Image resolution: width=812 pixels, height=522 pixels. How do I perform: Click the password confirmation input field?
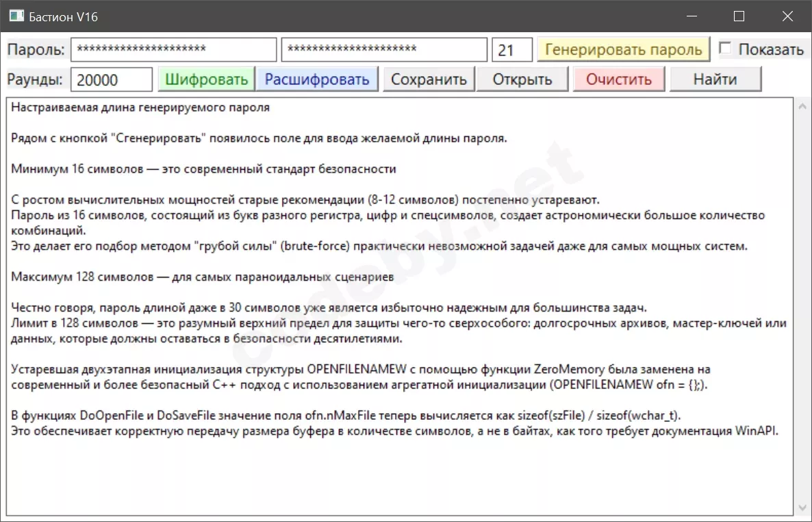383,49
